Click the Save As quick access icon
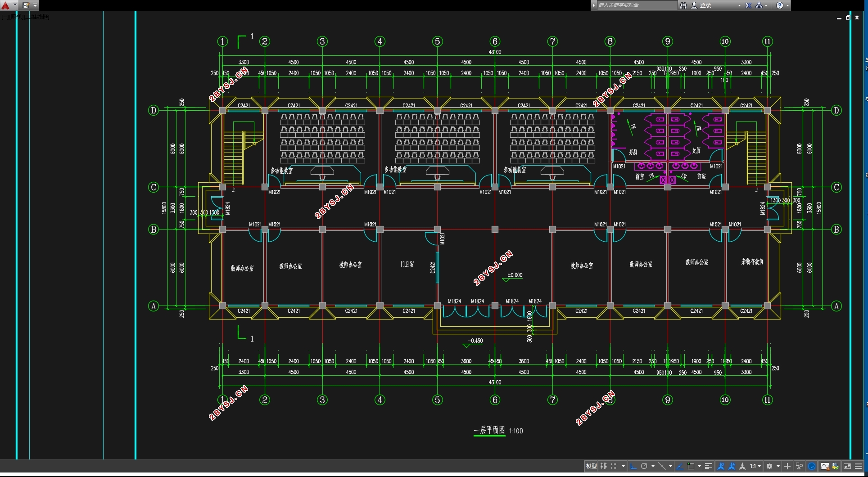The width and height of the screenshot is (868, 477). [x=26, y=5]
